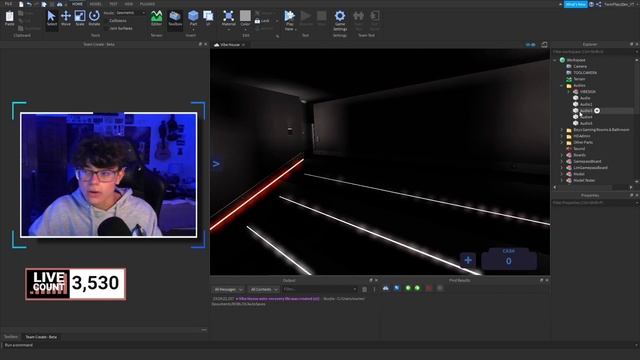Click the undo arrow in title bar

[29, 4]
